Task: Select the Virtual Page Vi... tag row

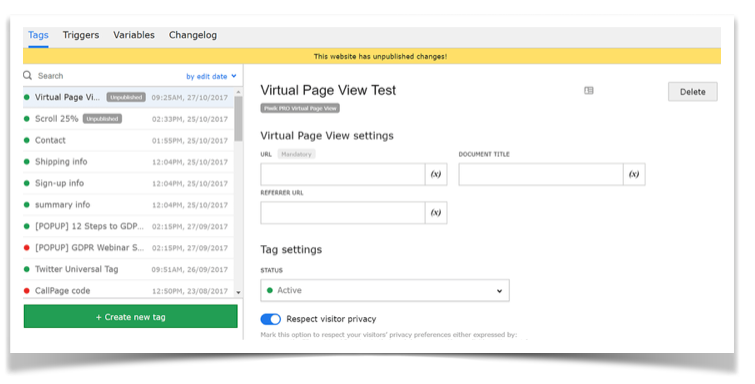Action: (x=129, y=97)
